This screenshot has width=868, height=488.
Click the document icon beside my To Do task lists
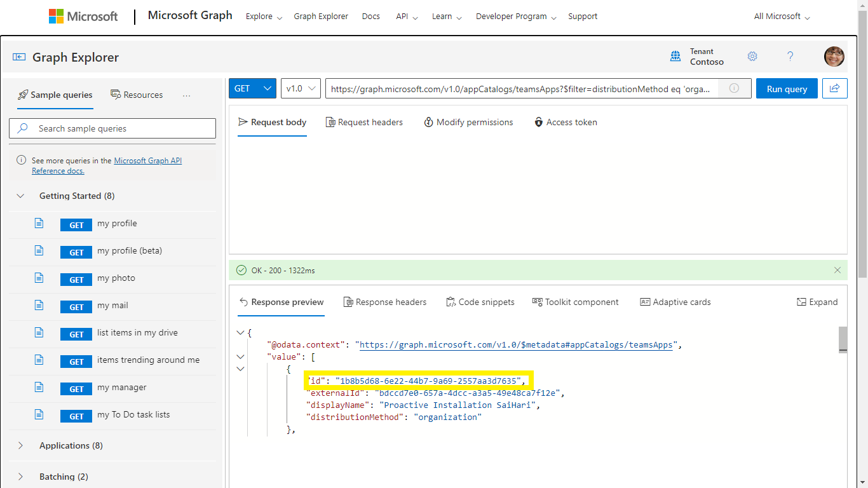(x=39, y=415)
